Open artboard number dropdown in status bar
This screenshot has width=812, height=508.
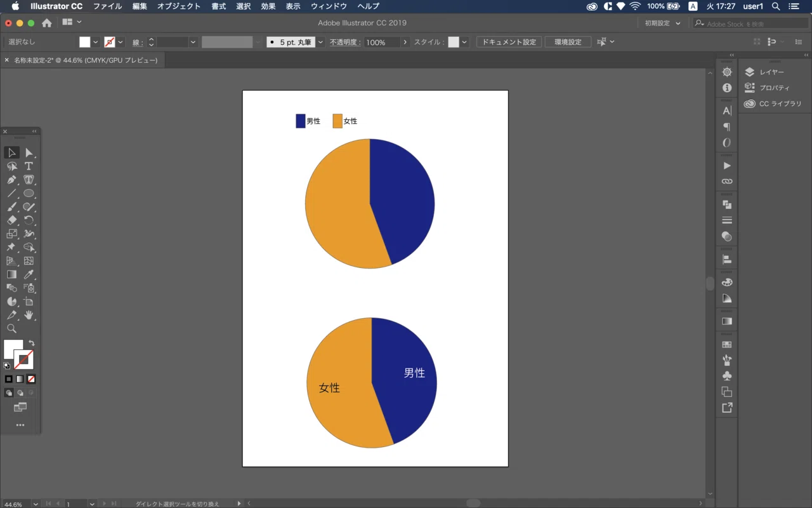[92, 504]
